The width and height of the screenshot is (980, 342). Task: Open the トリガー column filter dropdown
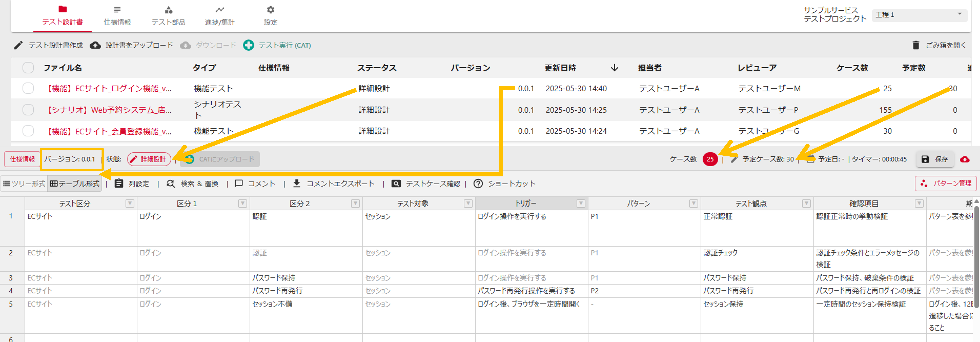click(x=581, y=204)
